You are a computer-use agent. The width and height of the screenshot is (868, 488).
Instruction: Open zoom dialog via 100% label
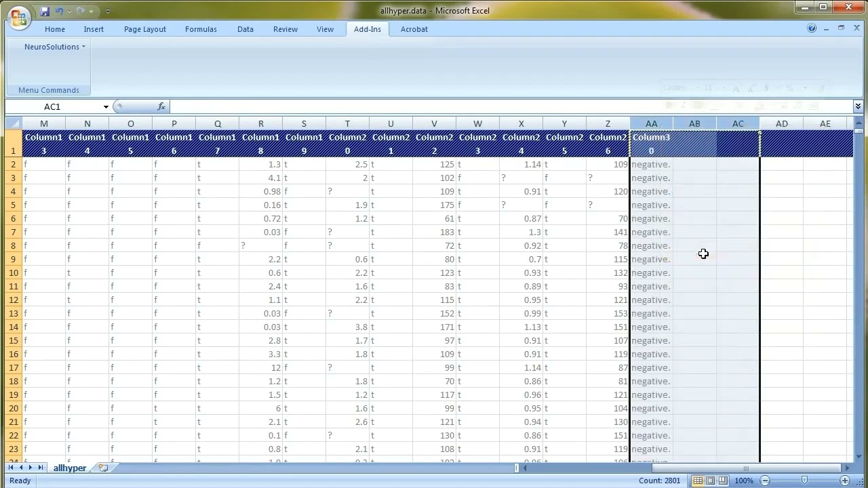pos(744,481)
